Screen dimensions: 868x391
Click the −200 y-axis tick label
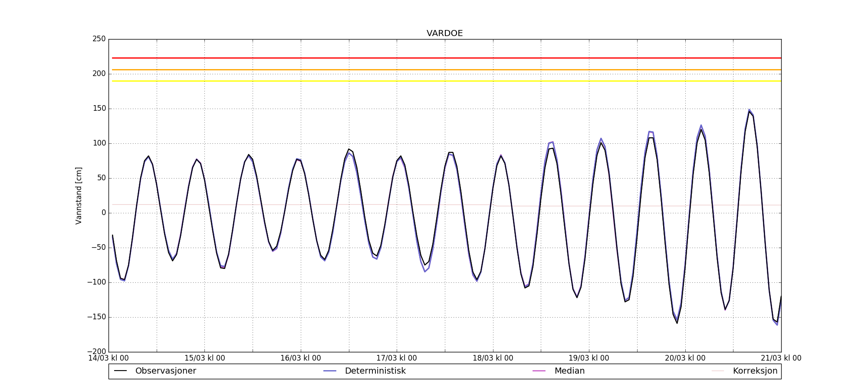click(x=96, y=351)
